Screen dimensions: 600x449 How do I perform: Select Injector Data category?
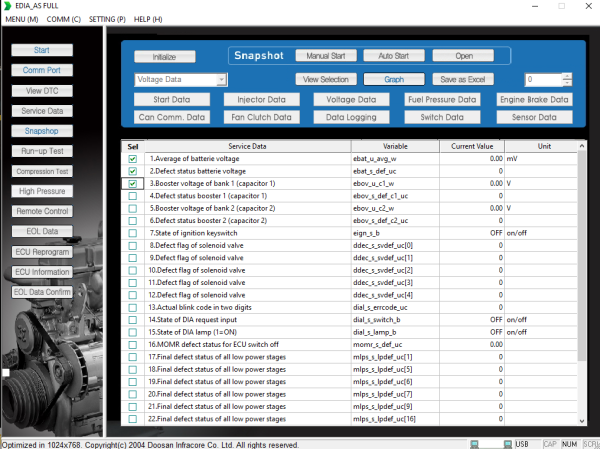pyautogui.click(x=262, y=100)
